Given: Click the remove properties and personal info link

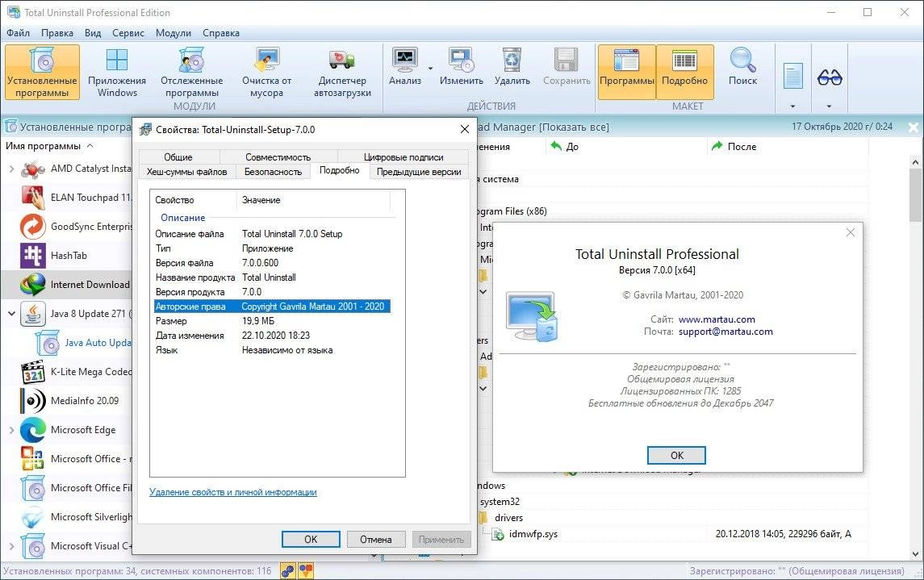Looking at the screenshot, I should pyautogui.click(x=232, y=492).
